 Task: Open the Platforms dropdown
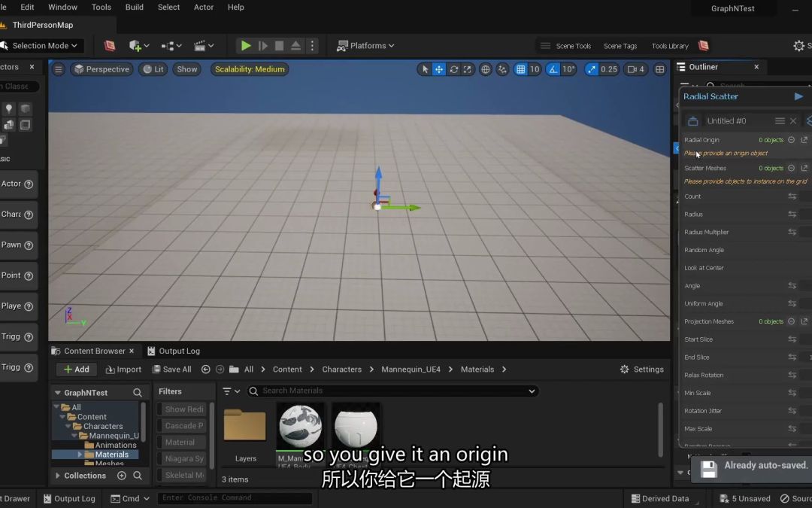tap(366, 46)
